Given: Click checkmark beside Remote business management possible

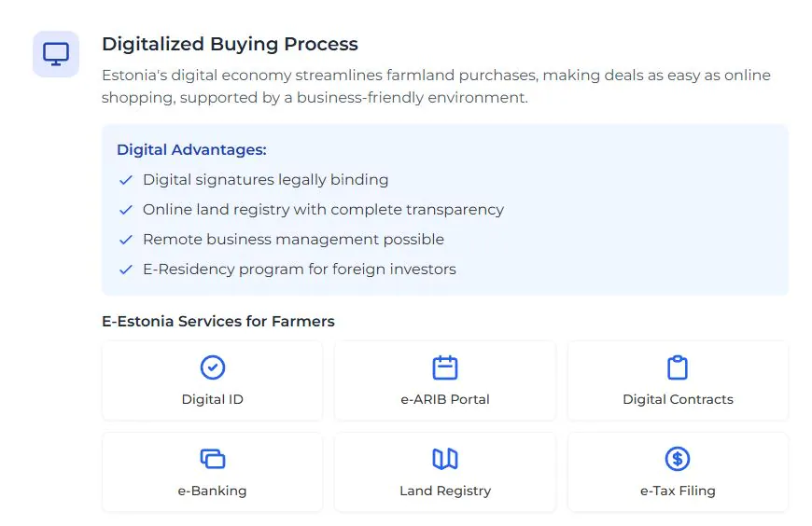Looking at the screenshot, I should point(126,240).
